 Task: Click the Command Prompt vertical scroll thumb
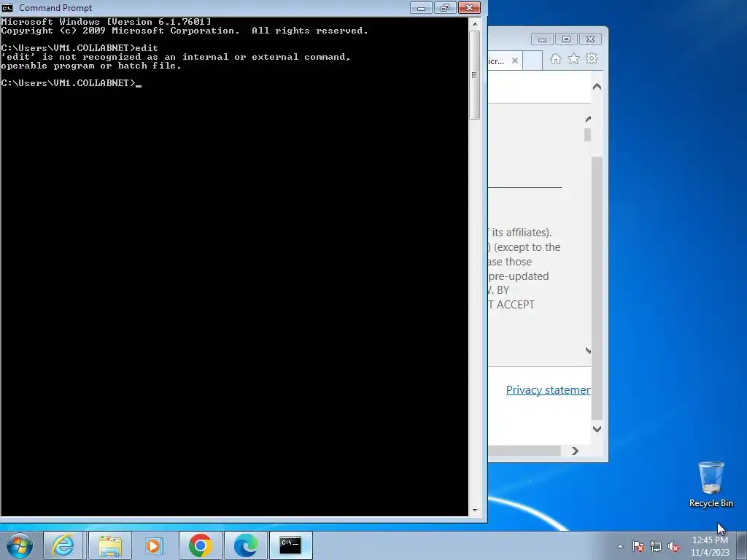pos(474,75)
